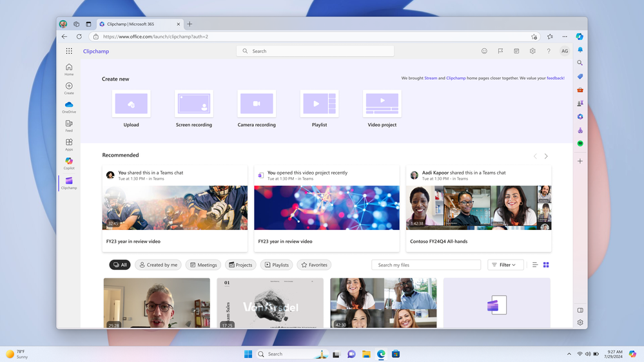Show previous recommended videos

pyautogui.click(x=535, y=156)
